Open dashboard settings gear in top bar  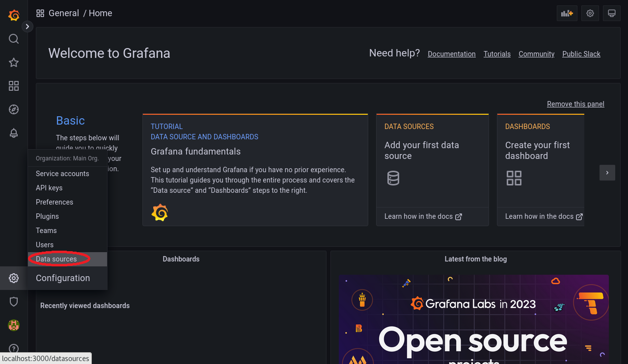coord(590,13)
